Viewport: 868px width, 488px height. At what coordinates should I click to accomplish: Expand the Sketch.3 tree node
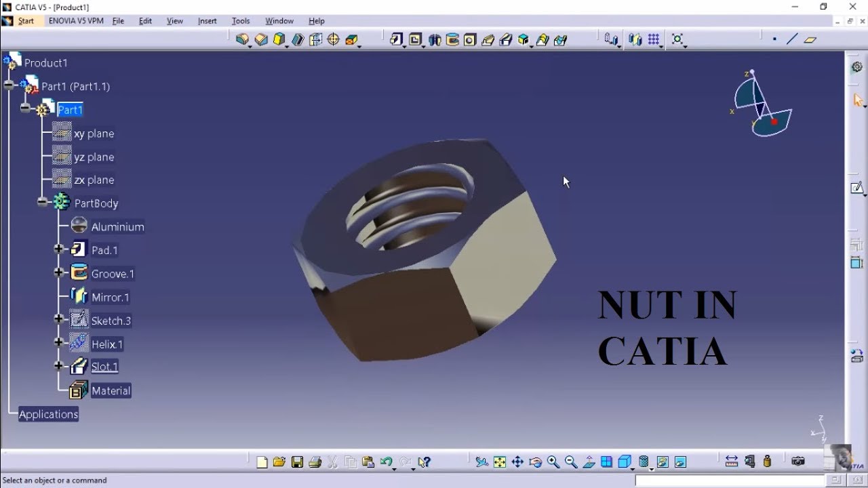(x=59, y=319)
